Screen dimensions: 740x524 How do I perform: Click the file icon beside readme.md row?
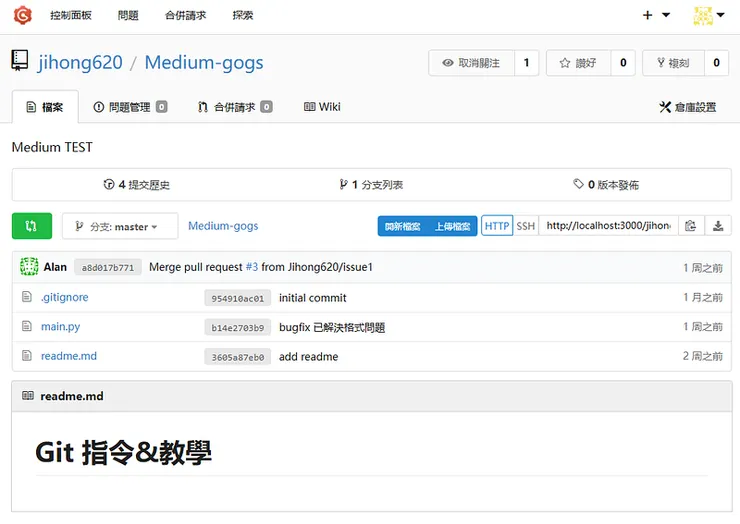click(x=27, y=355)
